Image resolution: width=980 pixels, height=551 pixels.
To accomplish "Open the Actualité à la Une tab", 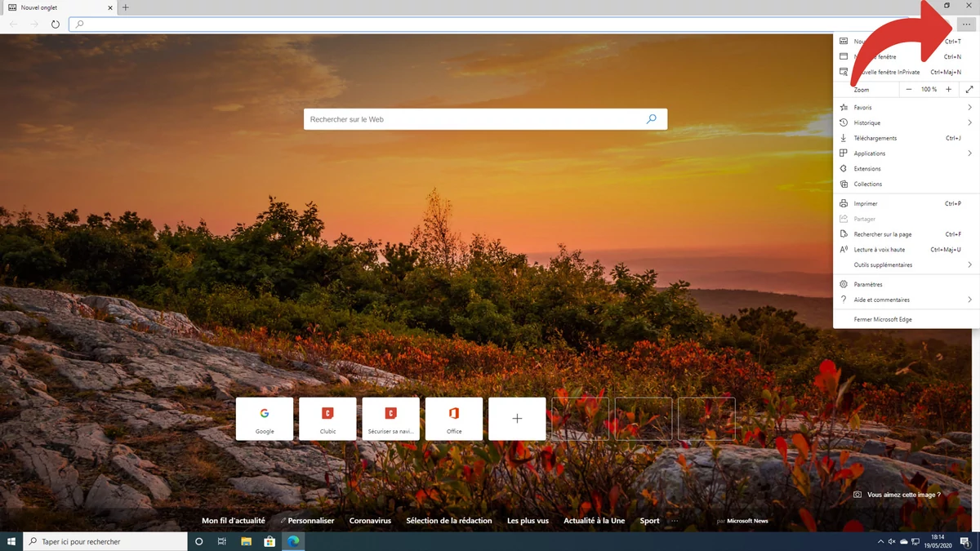I will 595,521.
